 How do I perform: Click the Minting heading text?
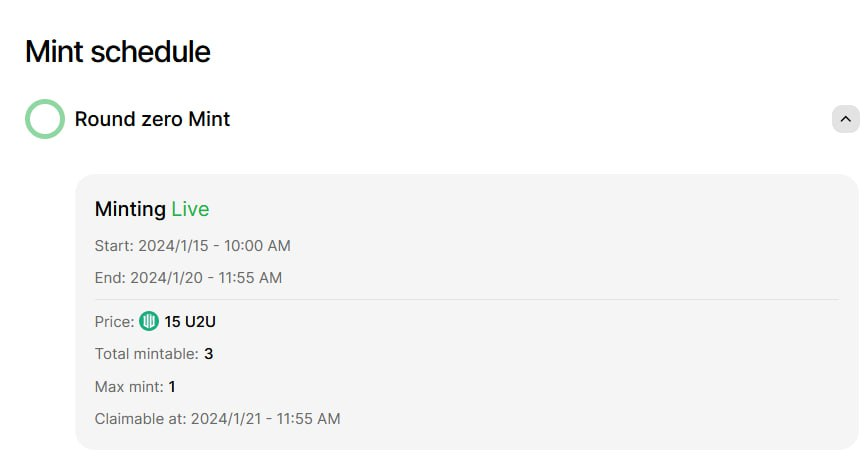coord(130,209)
